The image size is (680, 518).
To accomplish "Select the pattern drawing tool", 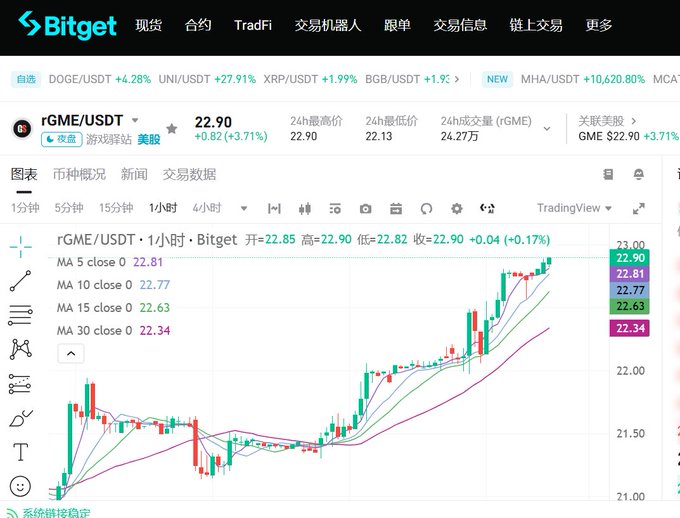I will click(20, 349).
